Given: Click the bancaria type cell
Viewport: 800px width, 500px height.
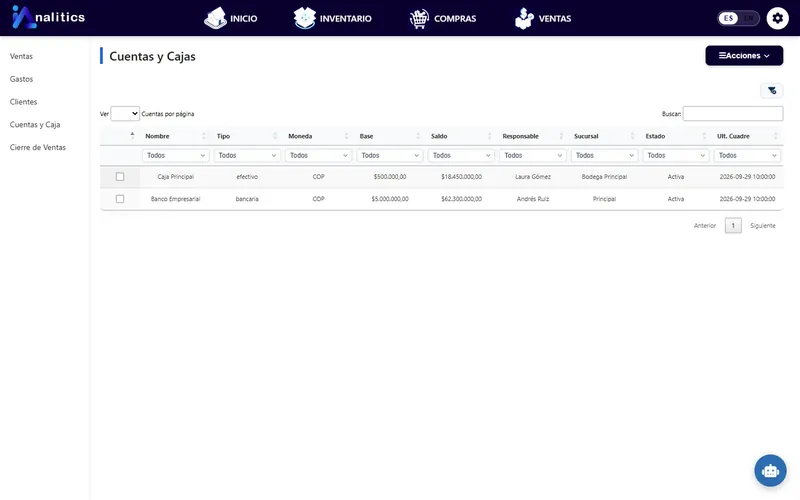Looking at the screenshot, I should pos(247,199).
